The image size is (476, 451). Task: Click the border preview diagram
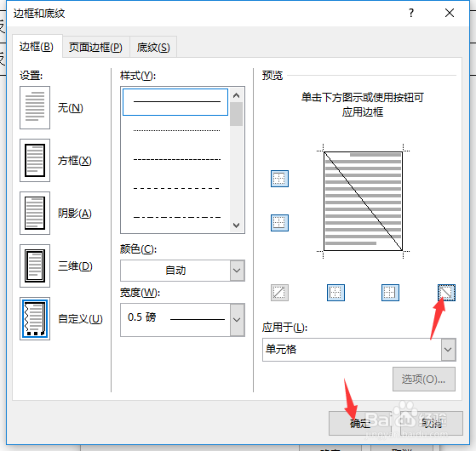pyautogui.click(x=363, y=201)
